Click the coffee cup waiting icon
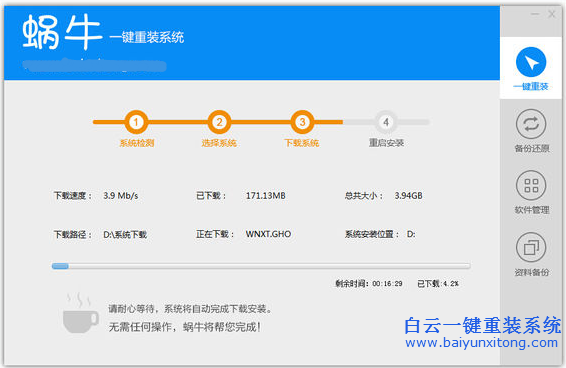The width and height of the screenshot is (566, 368). click(x=80, y=313)
